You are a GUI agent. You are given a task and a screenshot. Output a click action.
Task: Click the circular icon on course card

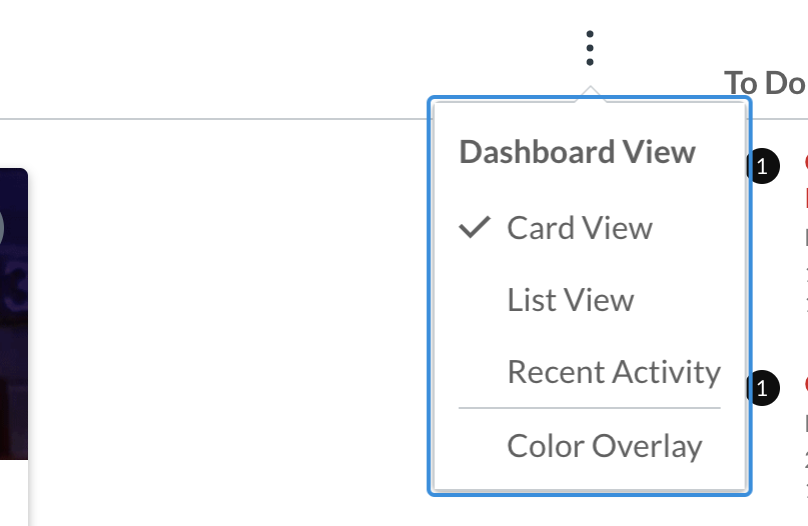(x=2, y=228)
